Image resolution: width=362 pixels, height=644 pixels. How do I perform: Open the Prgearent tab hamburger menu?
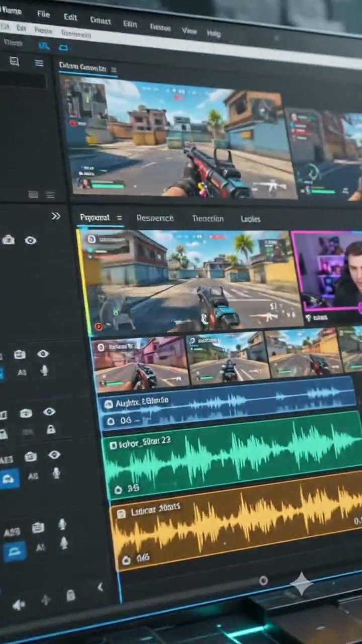click(x=119, y=218)
